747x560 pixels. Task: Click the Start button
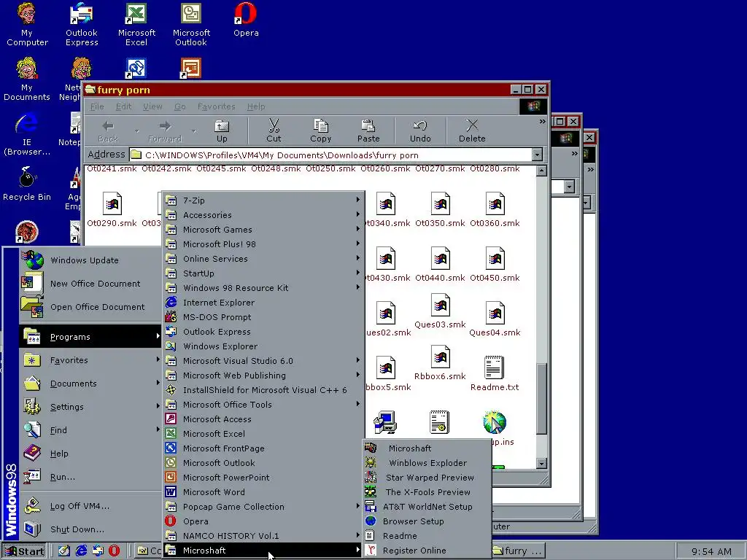click(x=24, y=551)
